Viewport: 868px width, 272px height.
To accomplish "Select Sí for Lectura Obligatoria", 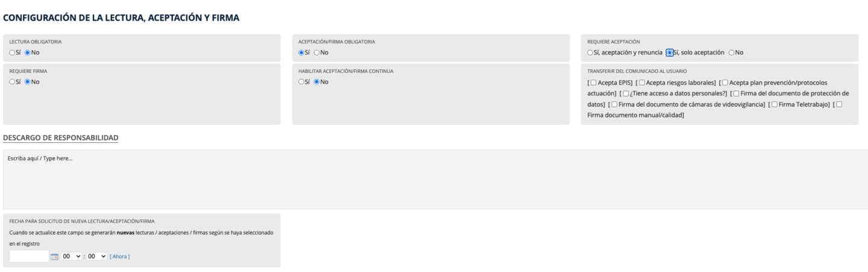I will 13,52.
